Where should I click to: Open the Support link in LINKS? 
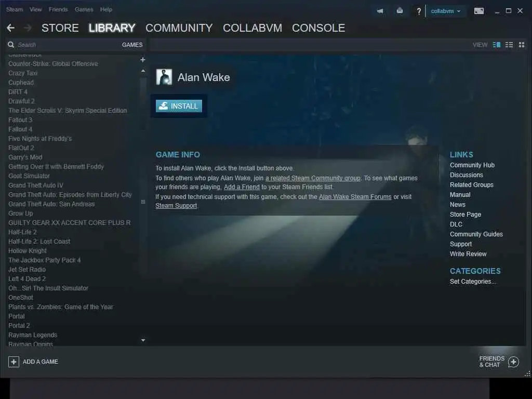click(x=461, y=244)
